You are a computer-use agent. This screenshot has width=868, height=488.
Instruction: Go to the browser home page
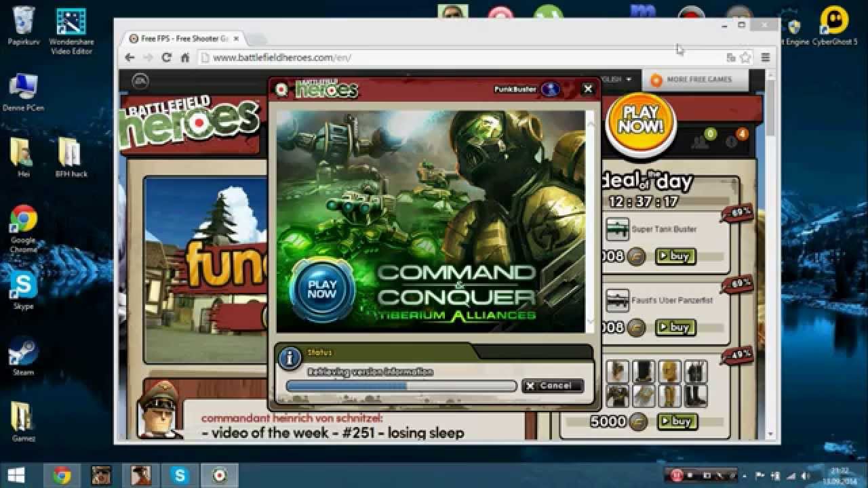pyautogui.click(x=184, y=58)
